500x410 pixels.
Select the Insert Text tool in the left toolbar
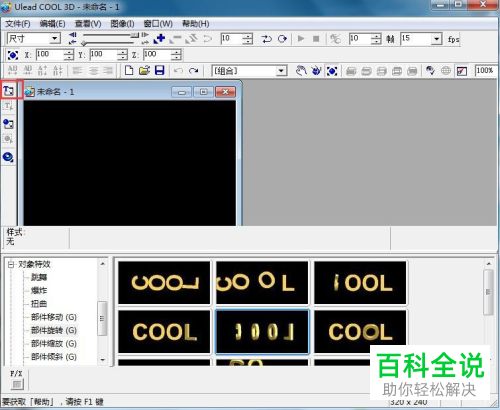click(9, 90)
